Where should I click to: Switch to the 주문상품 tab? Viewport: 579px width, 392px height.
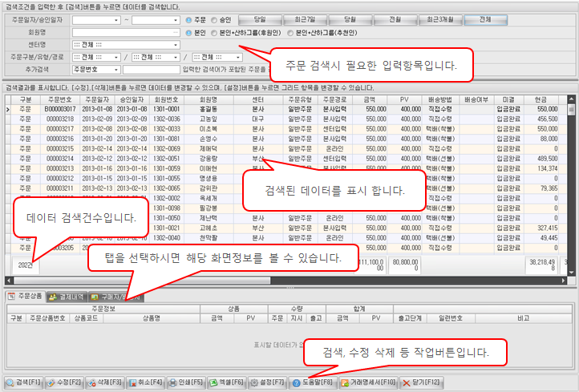tap(26, 297)
